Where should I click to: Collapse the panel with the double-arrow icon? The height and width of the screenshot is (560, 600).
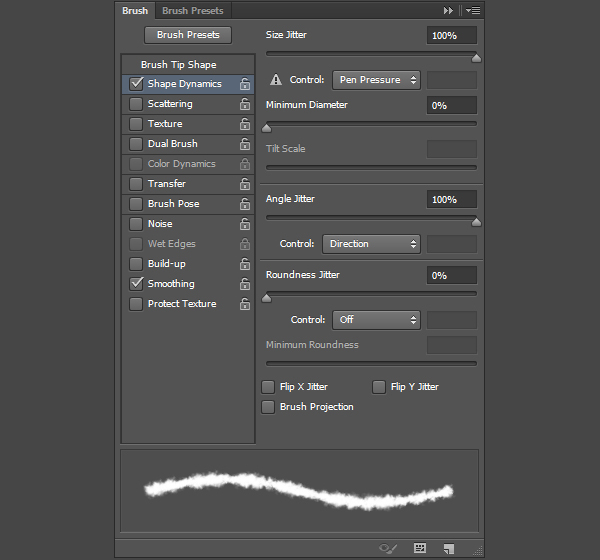(449, 11)
